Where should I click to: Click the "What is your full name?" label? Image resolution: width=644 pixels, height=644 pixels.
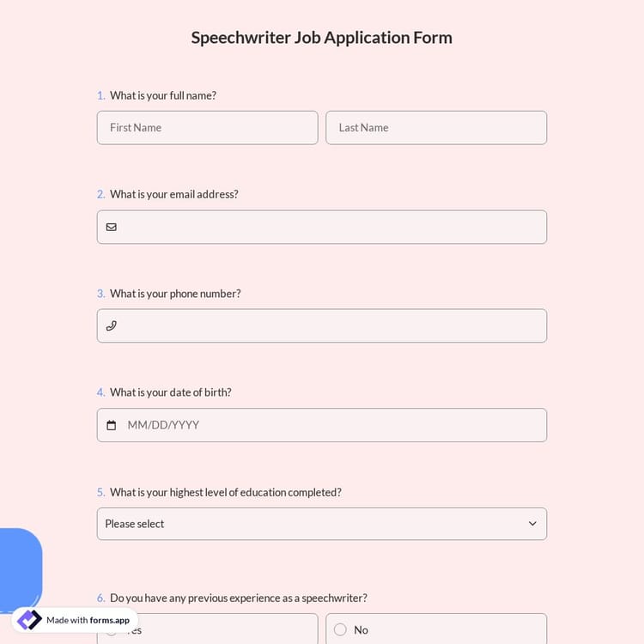coord(163,95)
